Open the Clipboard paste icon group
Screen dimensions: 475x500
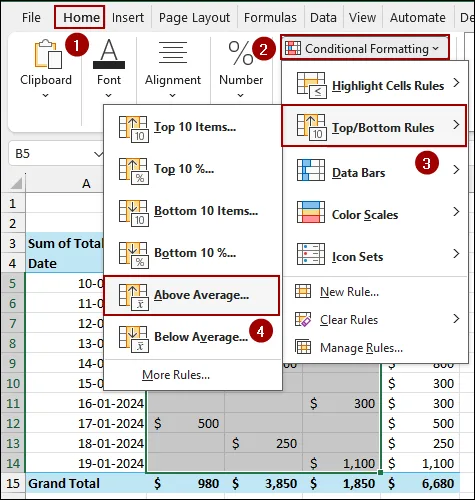pyautogui.click(x=48, y=55)
